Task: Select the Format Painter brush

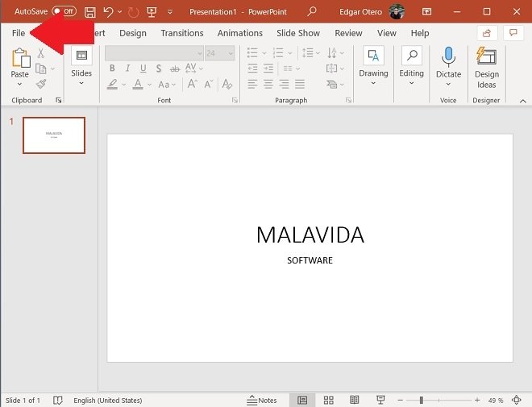Action: point(41,84)
